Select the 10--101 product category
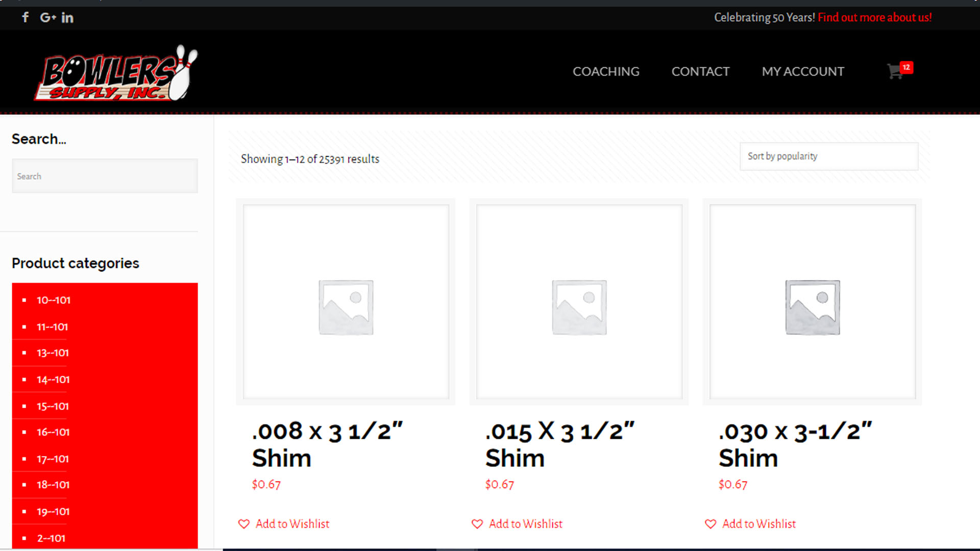The height and width of the screenshot is (551, 980). [54, 300]
